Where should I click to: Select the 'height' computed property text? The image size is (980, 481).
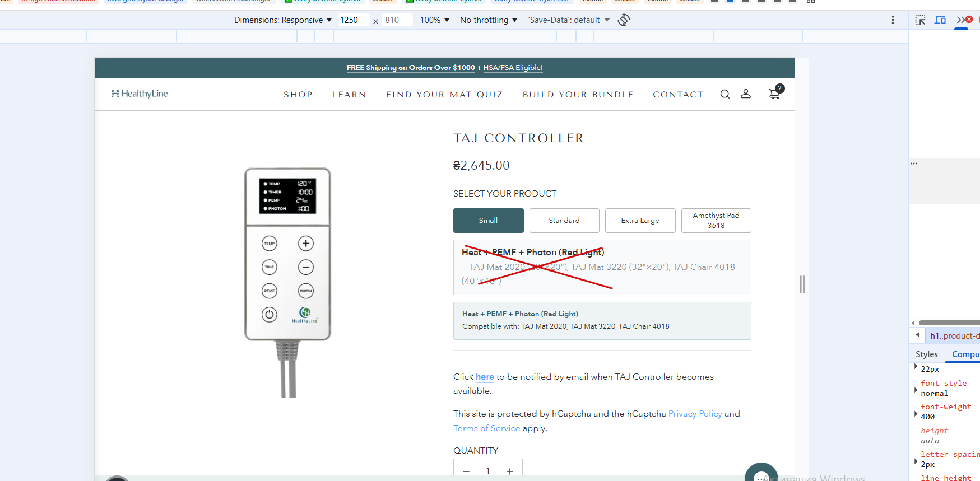pyautogui.click(x=935, y=431)
